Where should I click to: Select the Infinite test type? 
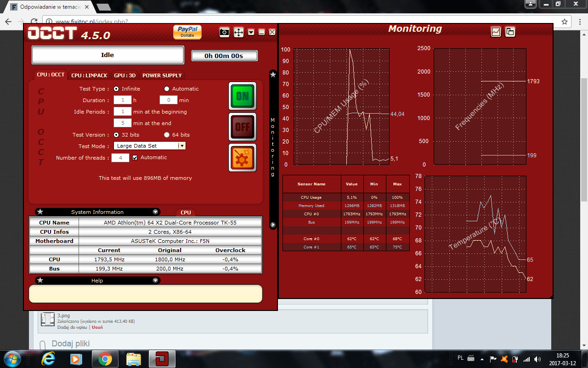[x=116, y=89]
